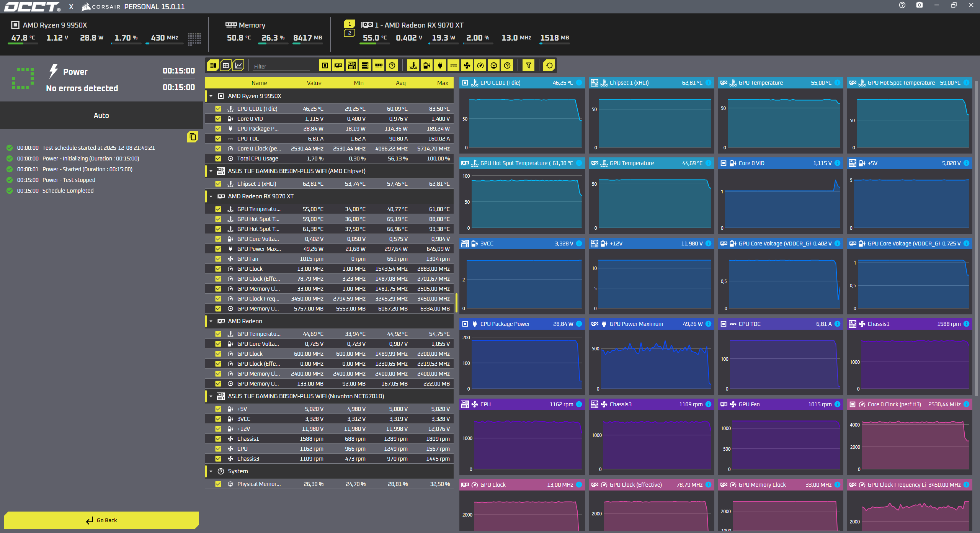The width and height of the screenshot is (980, 533).
Task: Uncheck the GPU Fan sensor checkbox
Action: 218,259
